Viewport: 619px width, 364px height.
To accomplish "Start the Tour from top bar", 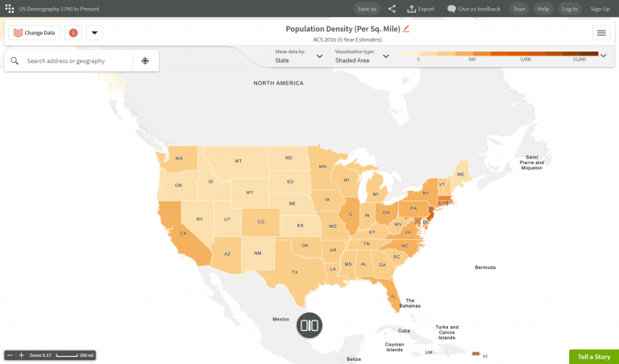I will (x=519, y=9).
